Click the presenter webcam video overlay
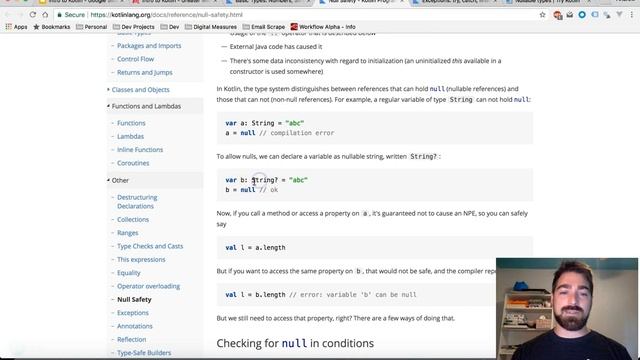 pos(567,309)
